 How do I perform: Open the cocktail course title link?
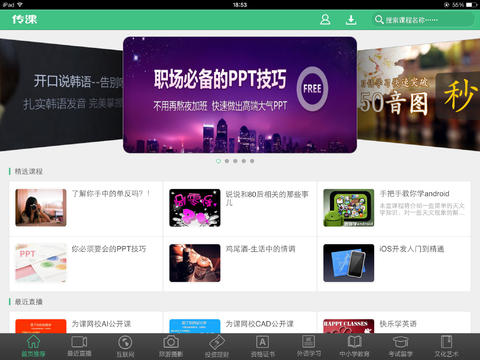[x=260, y=249]
